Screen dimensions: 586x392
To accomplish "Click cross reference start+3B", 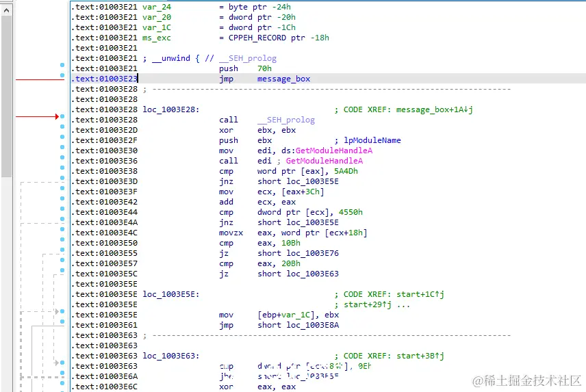I will coord(420,356).
